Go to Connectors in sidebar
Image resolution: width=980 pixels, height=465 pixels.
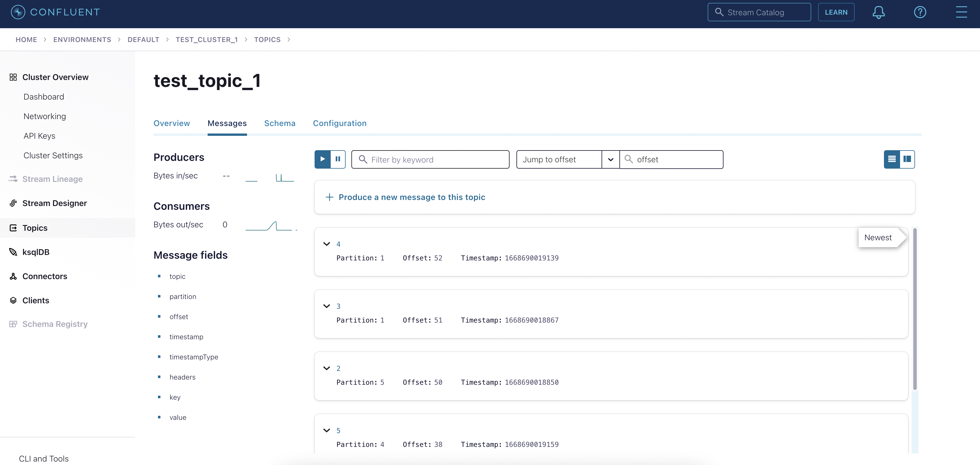tap(45, 276)
